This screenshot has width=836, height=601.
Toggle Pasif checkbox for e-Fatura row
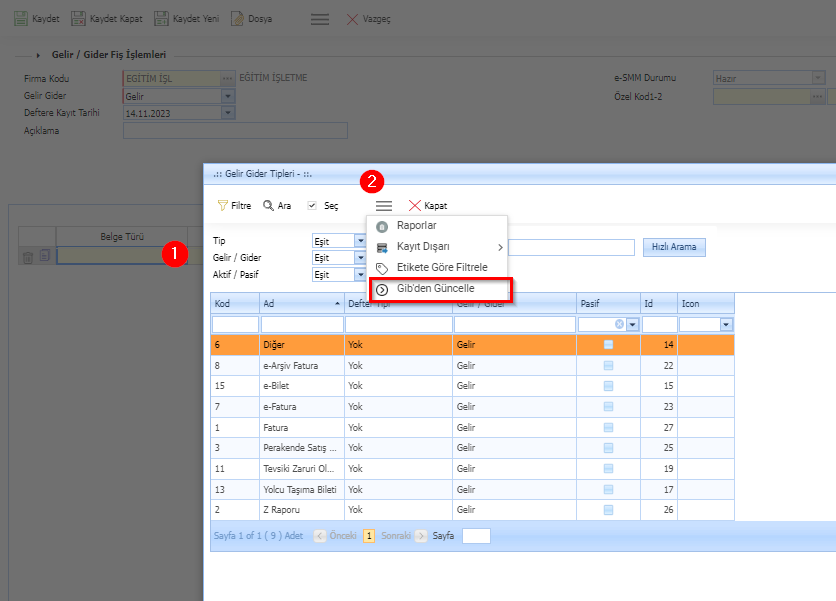pos(608,406)
